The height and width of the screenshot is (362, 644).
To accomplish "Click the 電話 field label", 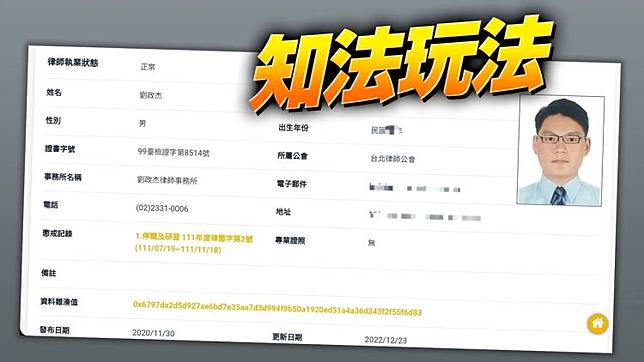I will click(51, 205).
